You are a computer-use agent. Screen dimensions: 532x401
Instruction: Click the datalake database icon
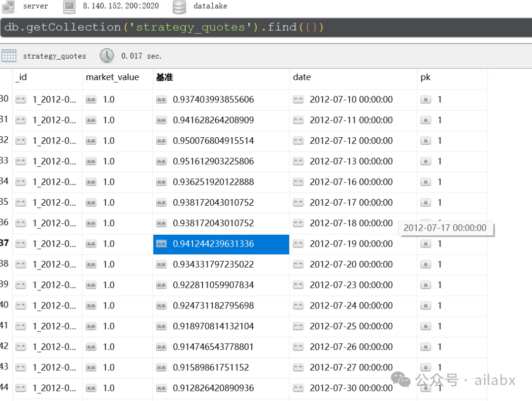(x=179, y=7)
